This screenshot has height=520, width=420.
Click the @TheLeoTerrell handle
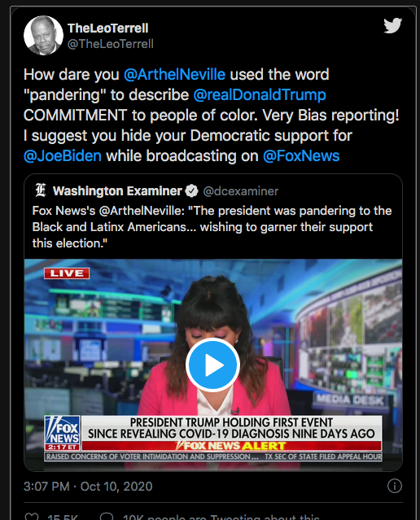click(111, 44)
